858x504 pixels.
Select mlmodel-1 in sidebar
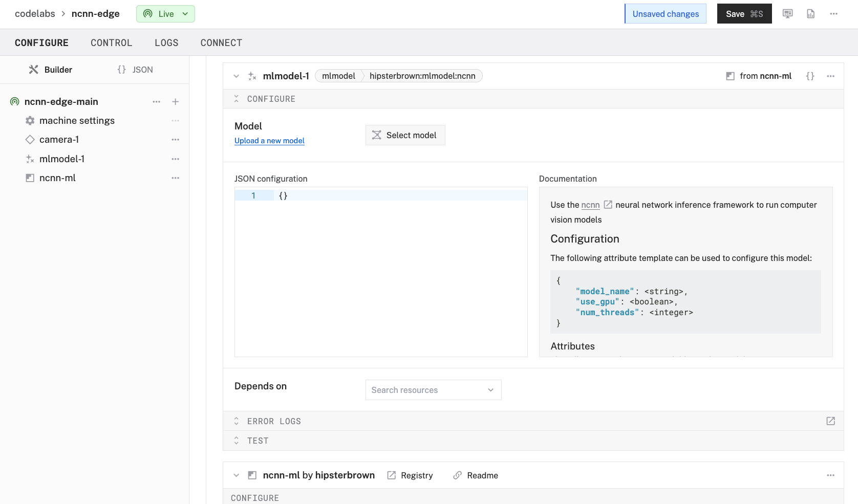click(x=62, y=159)
